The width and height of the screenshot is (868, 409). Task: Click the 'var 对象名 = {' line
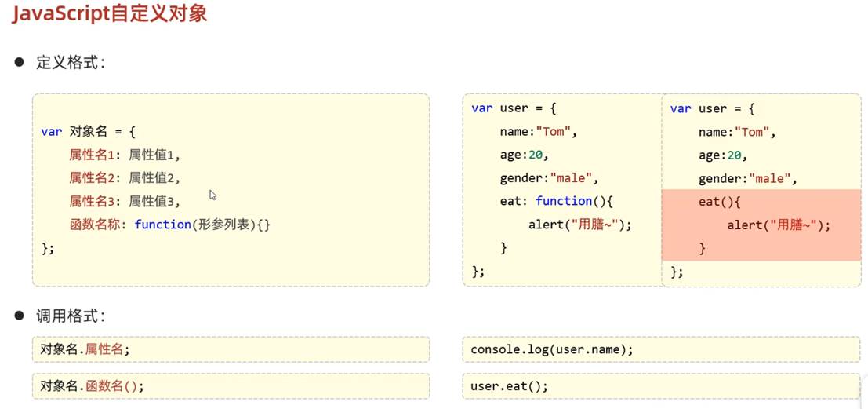(89, 132)
